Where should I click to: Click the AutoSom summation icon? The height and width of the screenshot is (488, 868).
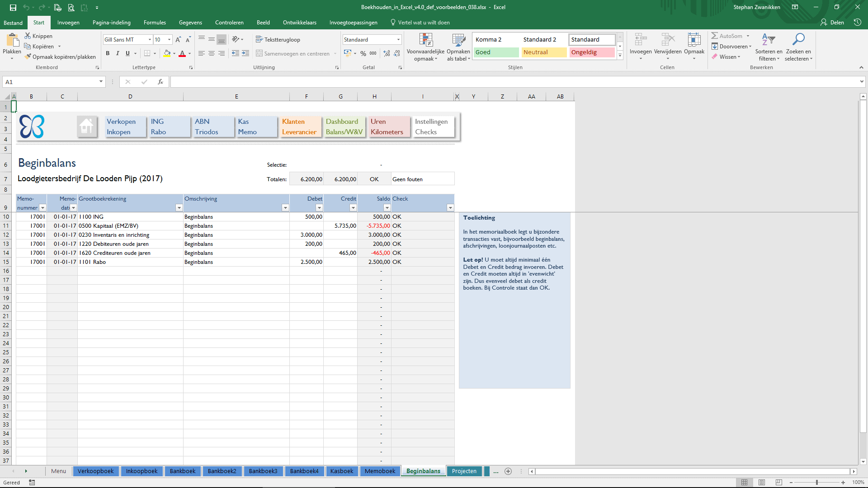pyautogui.click(x=729, y=36)
